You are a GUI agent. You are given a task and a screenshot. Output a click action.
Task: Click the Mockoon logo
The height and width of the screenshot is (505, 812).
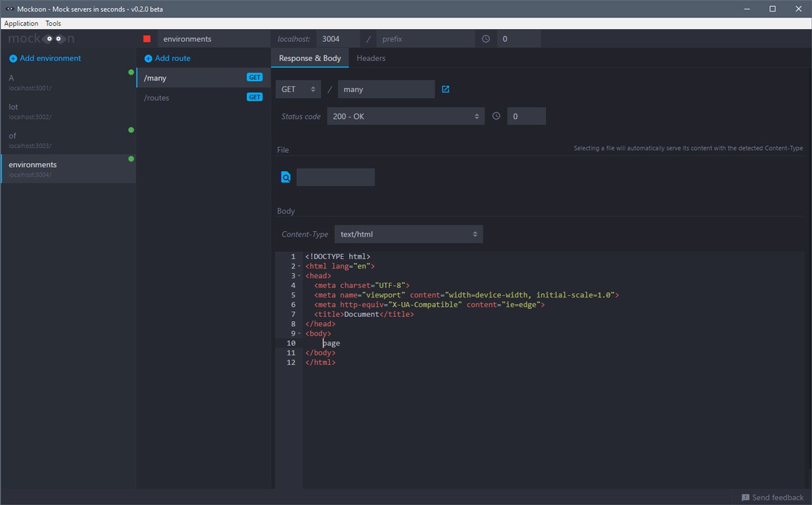click(x=41, y=39)
